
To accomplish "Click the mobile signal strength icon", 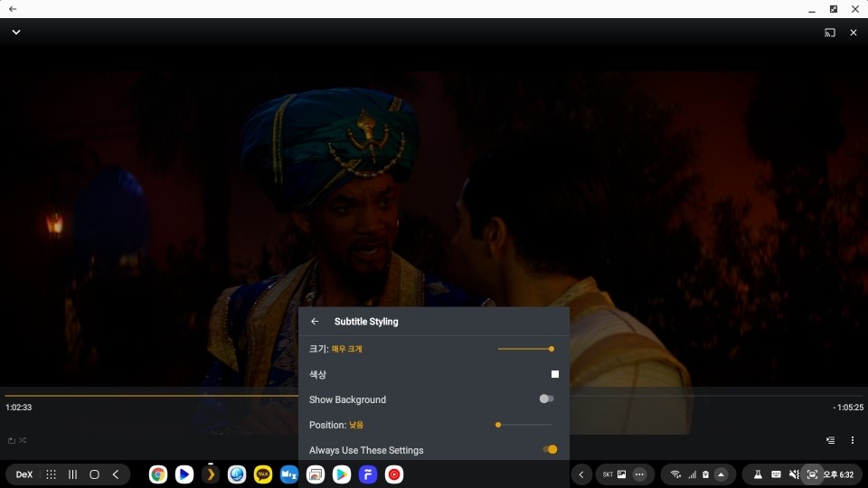I will coord(692,474).
